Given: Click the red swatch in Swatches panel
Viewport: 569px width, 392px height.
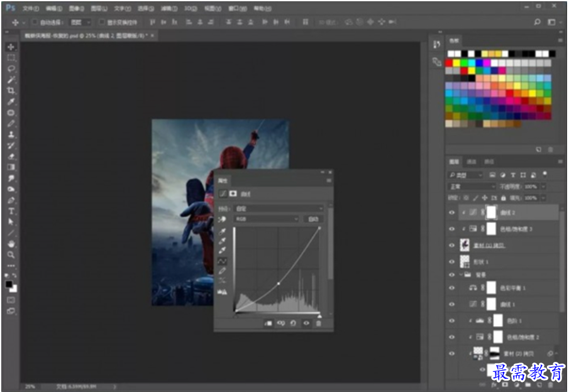Looking at the screenshot, I should point(449,63).
